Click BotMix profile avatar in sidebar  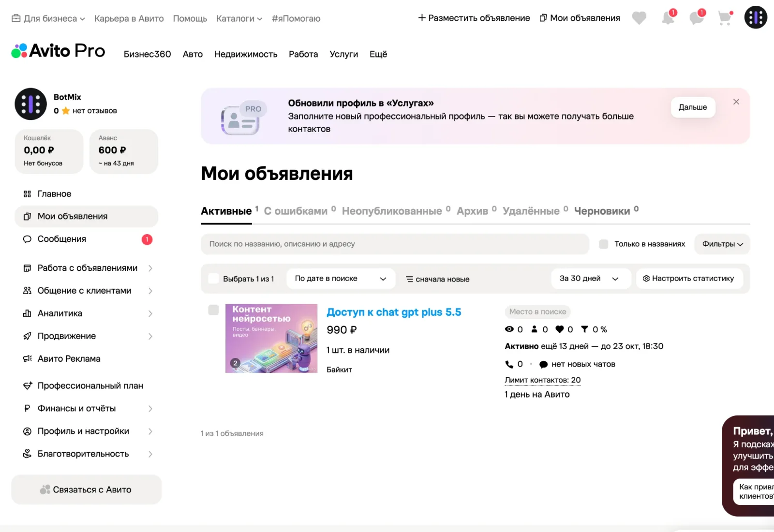tap(30, 104)
